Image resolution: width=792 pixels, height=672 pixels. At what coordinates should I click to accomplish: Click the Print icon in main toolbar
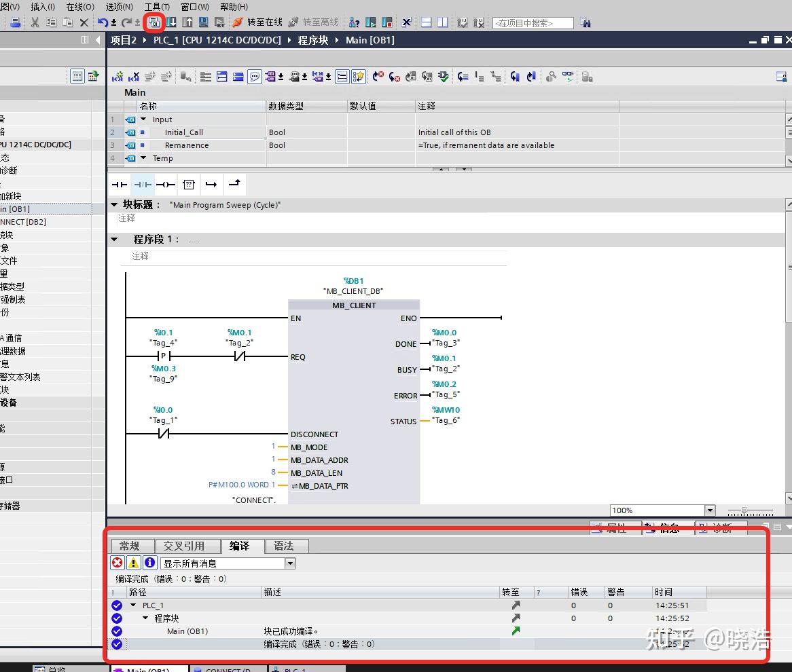pyautogui.click(x=16, y=22)
